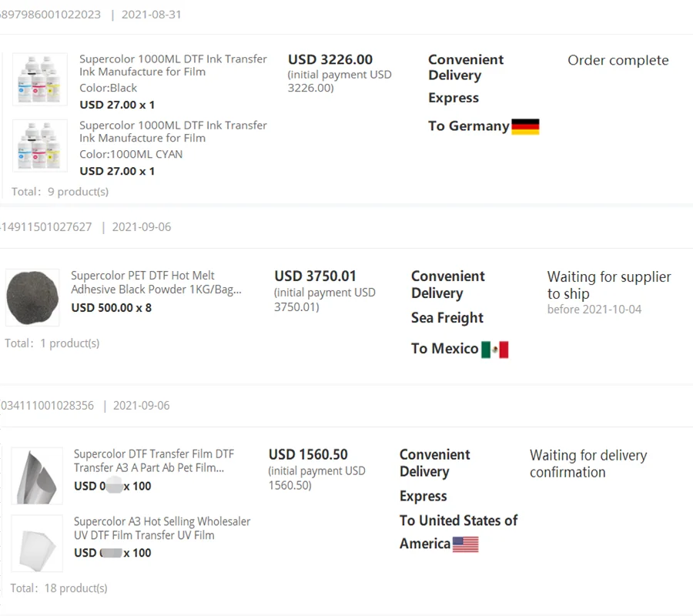The height and width of the screenshot is (616, 693).
Task: Click the Sea Freight shipping method
Action: [x=447, y=318]
